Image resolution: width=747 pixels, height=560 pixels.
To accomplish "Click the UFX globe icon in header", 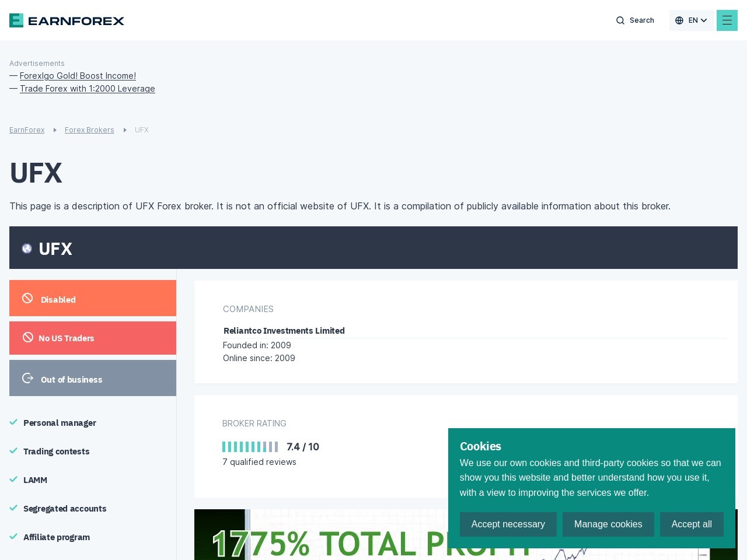I will coord(27,249).
